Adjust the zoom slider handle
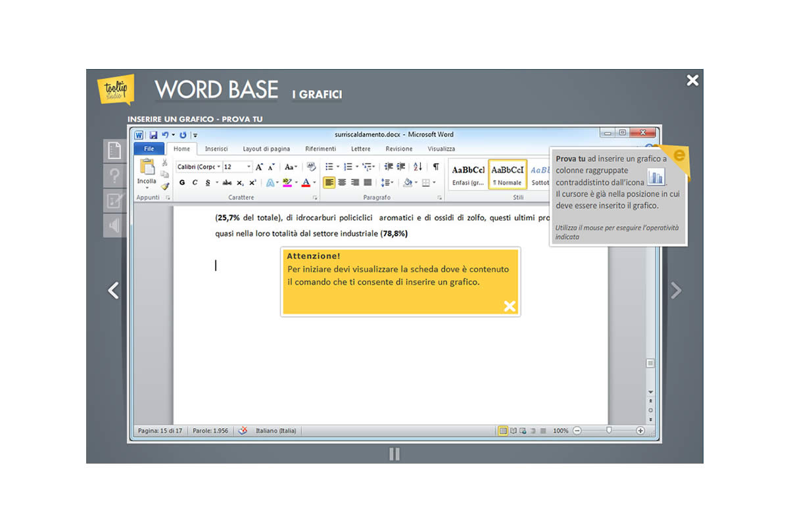The height and width of the screenshot is (532, 789). [609, 431]
